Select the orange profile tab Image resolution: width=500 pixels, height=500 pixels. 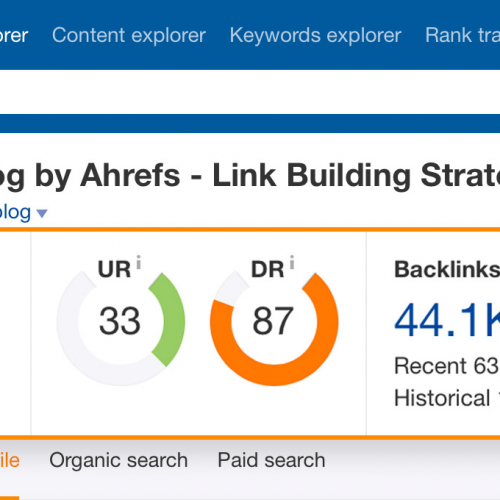pos(10,461)
